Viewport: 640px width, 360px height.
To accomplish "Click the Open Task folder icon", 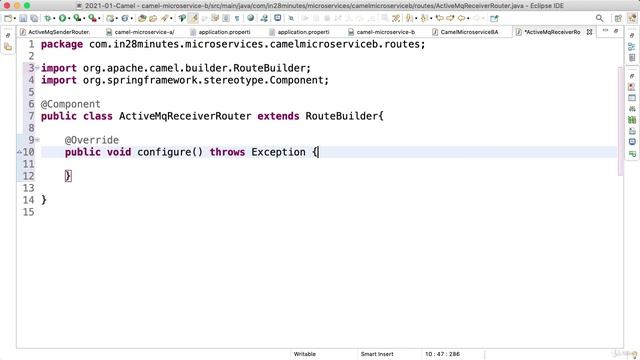I will pyautogui.click(x=153, y=18).
